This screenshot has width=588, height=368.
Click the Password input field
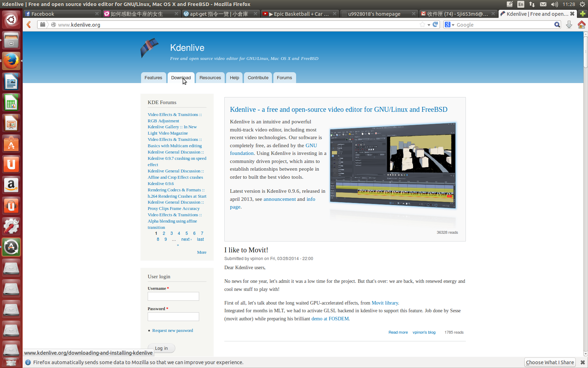click(173, 316)
